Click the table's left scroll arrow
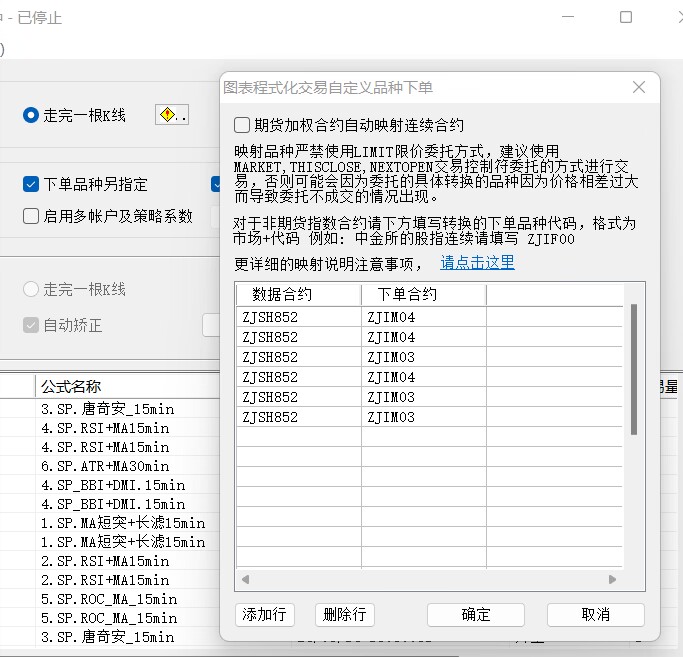Screen dimensions: 683x657 pos(245,579)
